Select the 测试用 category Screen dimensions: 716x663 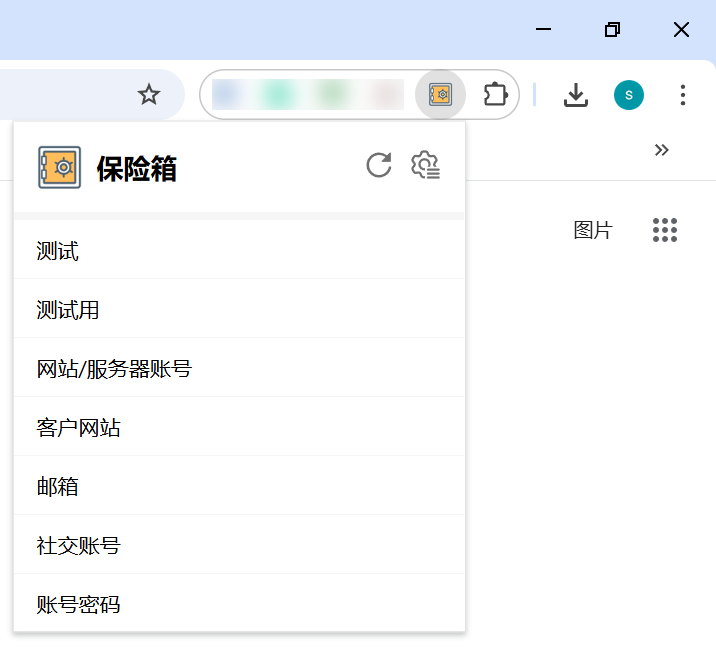coord(68,310)
